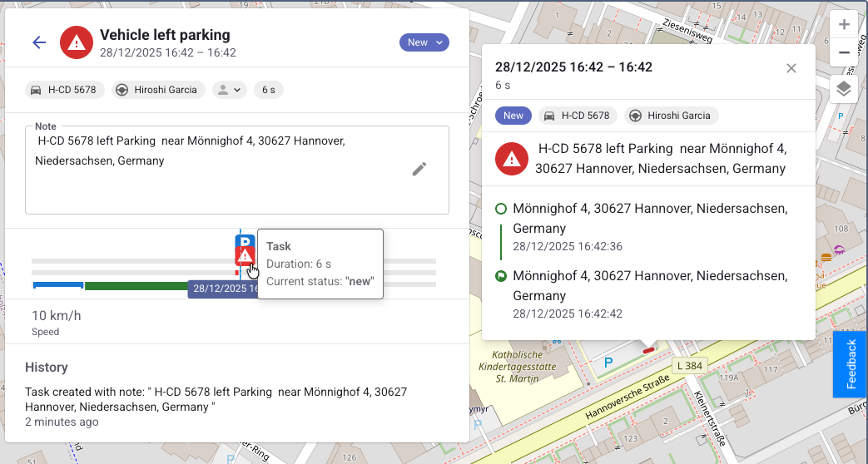Screen dimensions: 868x464
Task: Open the map layers selector
Action: 844,88
